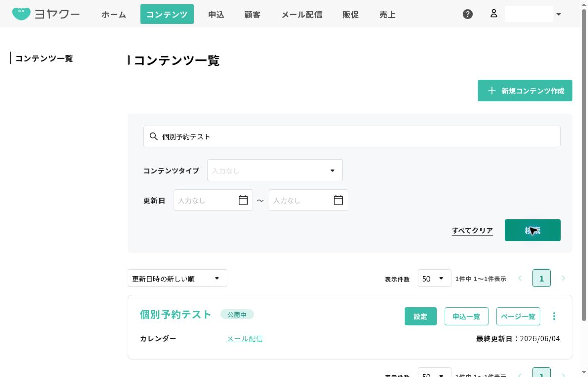Open the help question mark icon

click(x=468, y=14)
